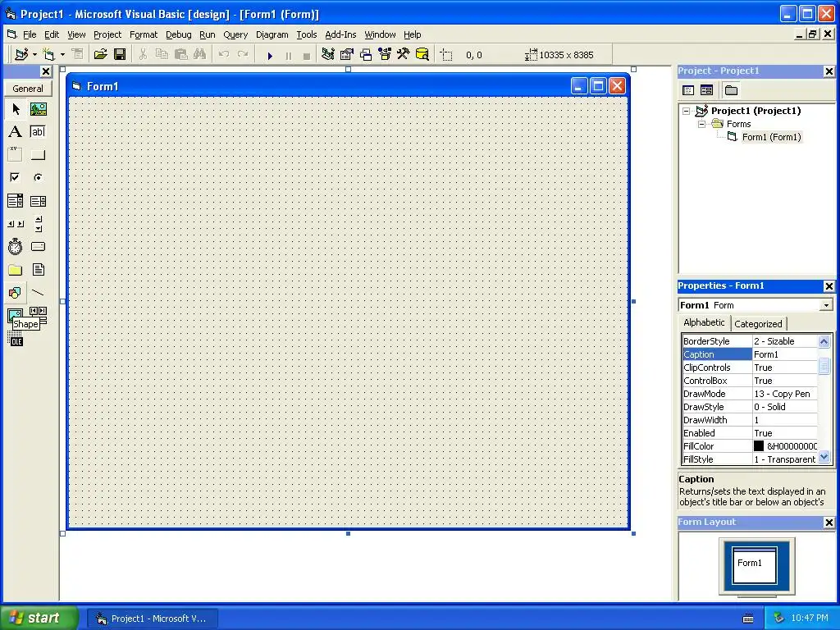
Task: Start the program with the Run arrow
Action: point(270,55)
